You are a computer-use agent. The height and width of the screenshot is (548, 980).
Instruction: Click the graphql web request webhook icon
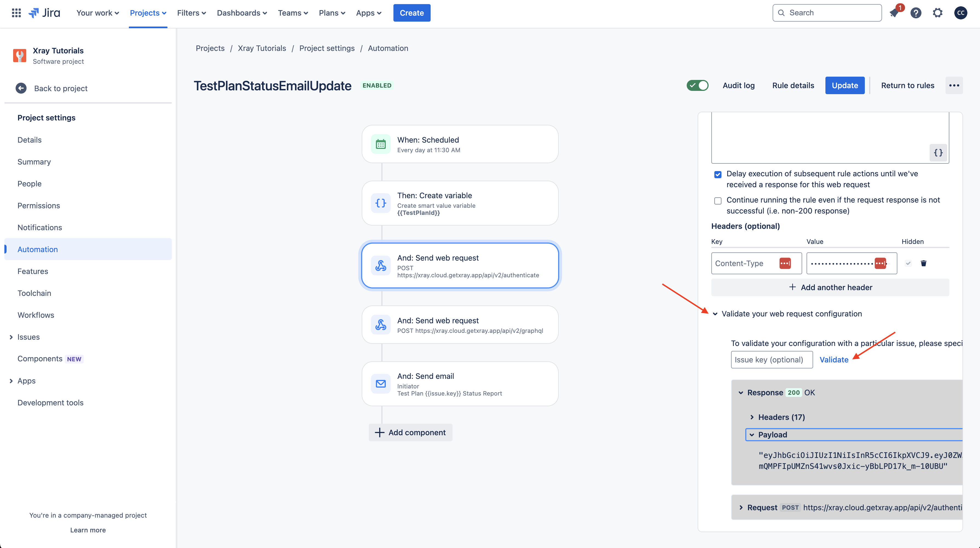tap(381, 325)
